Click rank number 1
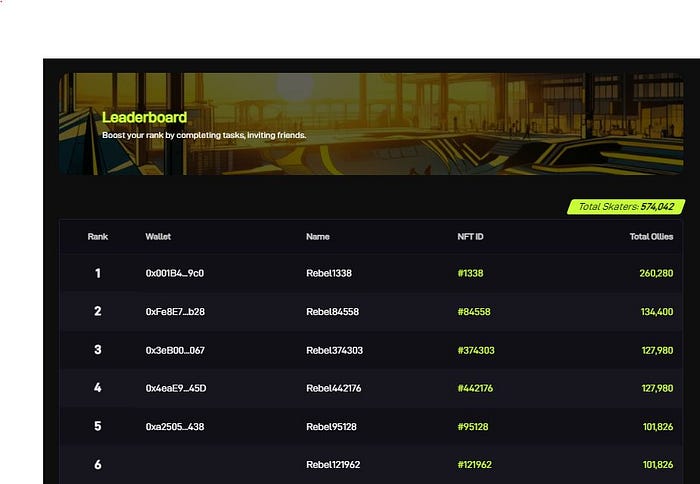Viewport: 700px width, 484px height. tap(98, 273)
